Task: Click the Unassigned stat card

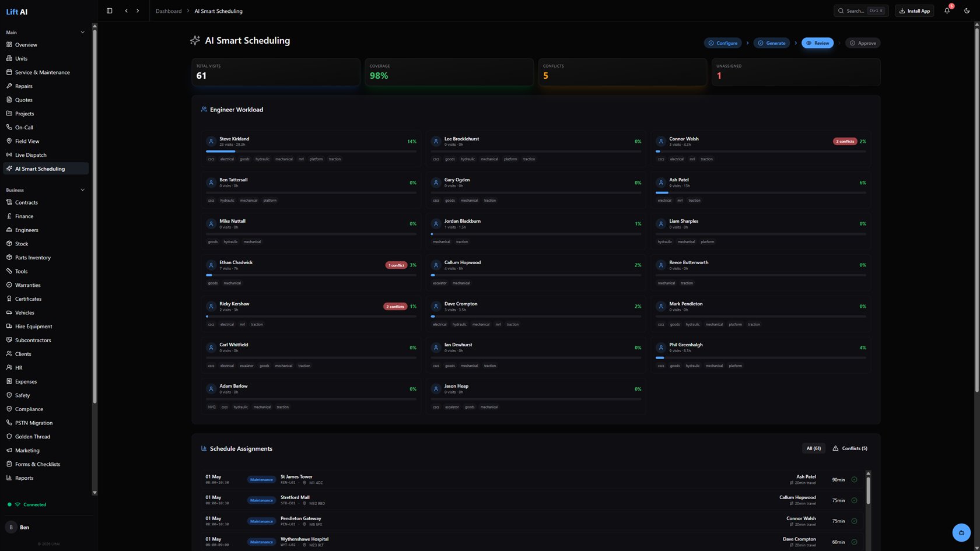Action: [796, 72]
